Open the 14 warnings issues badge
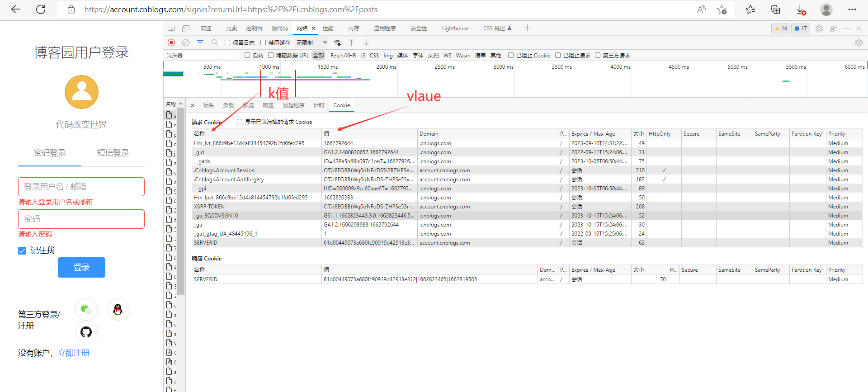The width and height of the screenshot is (868, 392). tap(781, 28)
